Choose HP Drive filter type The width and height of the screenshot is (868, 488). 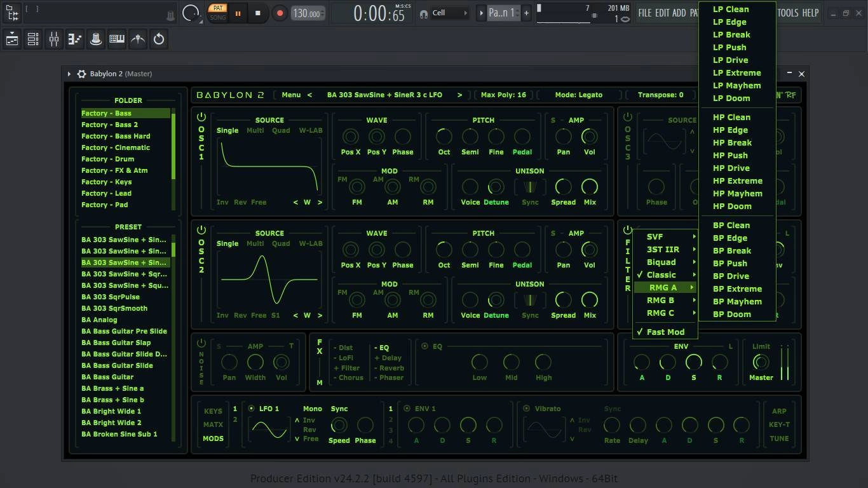click(x=737, y=168)
